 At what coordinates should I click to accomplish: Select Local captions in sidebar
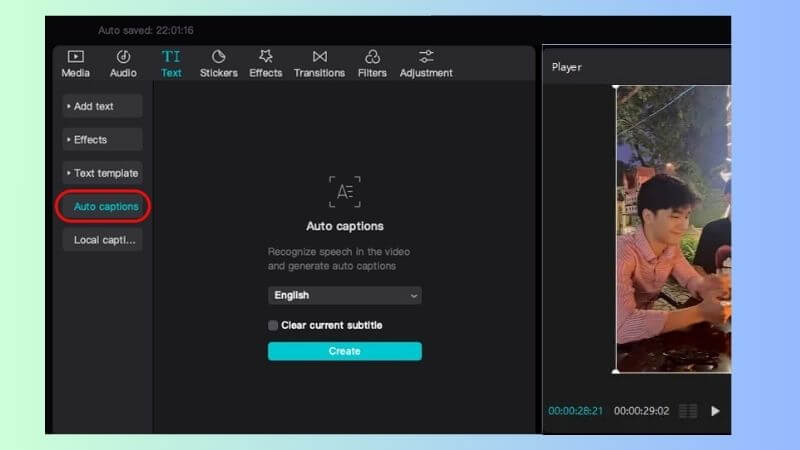click(x=102, y=240)
